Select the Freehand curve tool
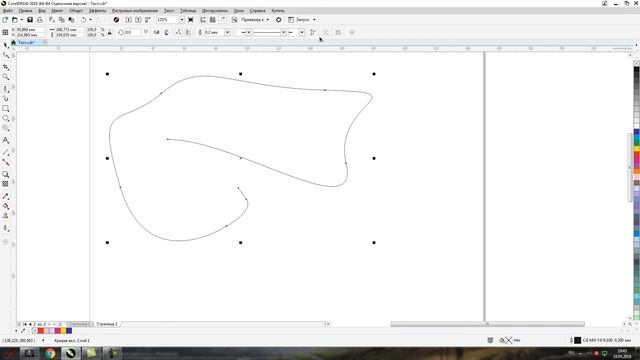The image size is (640, 360). [6, 89]
